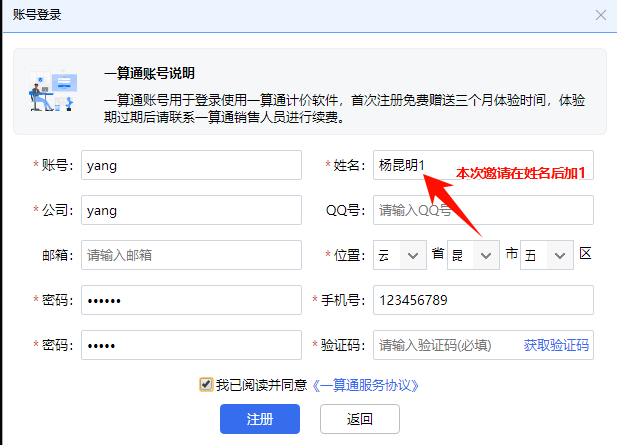Click the second 密码 confirm field
This screenshot has width=617, height=445.
191,345
